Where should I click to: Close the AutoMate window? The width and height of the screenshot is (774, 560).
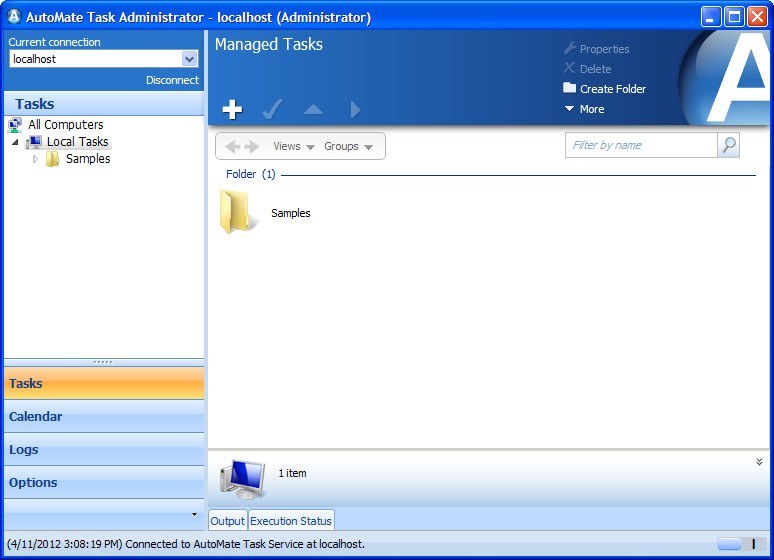[x=757, y=17]
